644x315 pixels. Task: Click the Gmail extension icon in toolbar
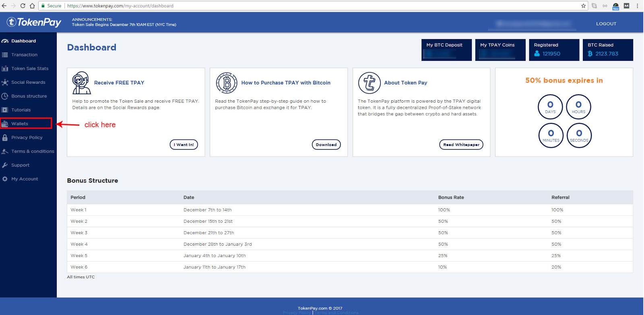tap(626, 6)
